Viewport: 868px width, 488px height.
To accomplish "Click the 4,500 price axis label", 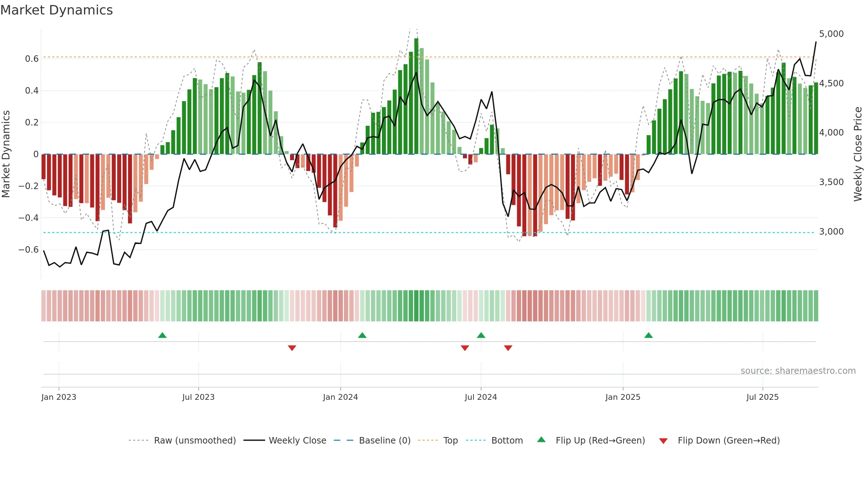I will pos(831,83).
